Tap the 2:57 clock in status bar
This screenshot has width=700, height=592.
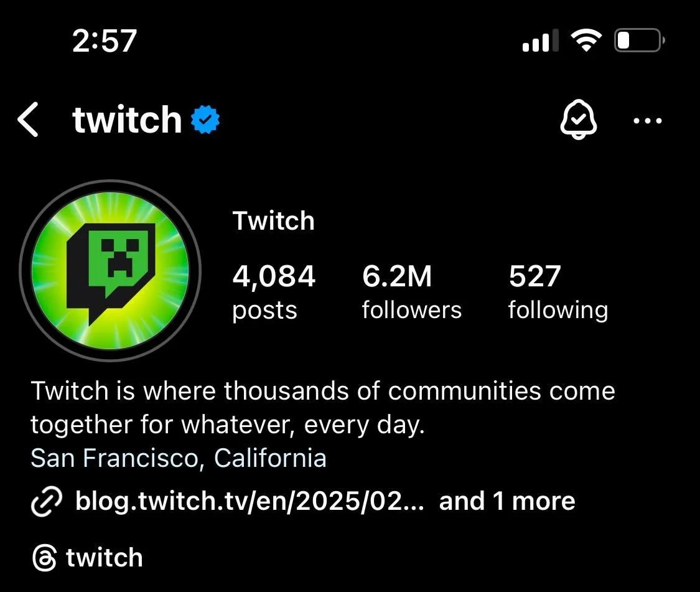(105, 40)
